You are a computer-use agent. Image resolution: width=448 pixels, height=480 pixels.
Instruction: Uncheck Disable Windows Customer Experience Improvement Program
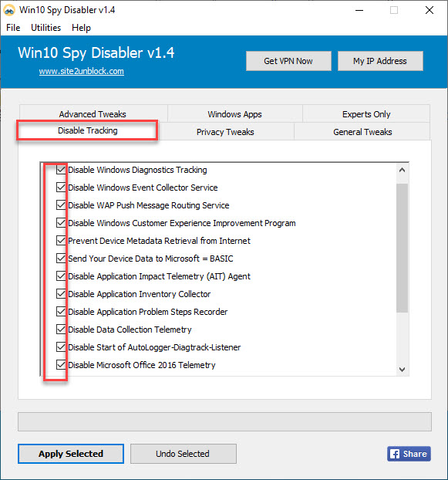pyautogui.click(x=61, y=223)
